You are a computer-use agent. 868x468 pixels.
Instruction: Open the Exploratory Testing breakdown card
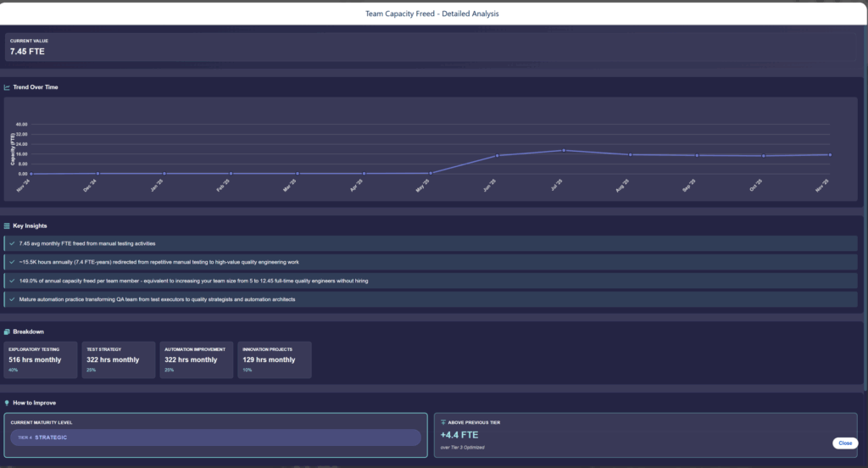point(40,359)
